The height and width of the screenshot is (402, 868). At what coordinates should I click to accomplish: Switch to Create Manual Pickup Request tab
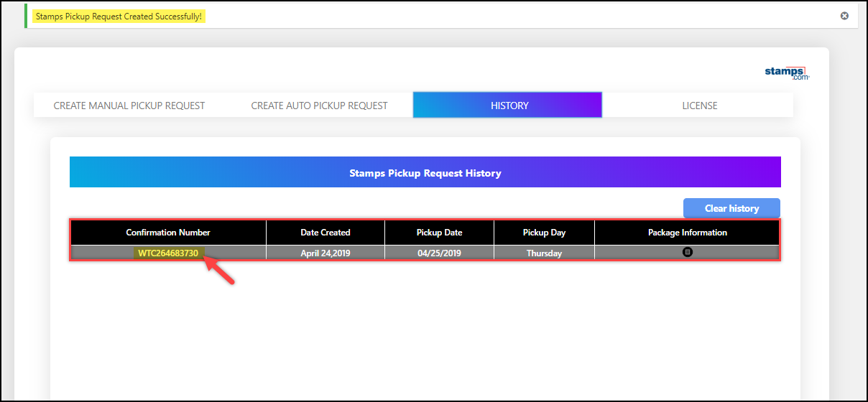(x=129, y=106)
